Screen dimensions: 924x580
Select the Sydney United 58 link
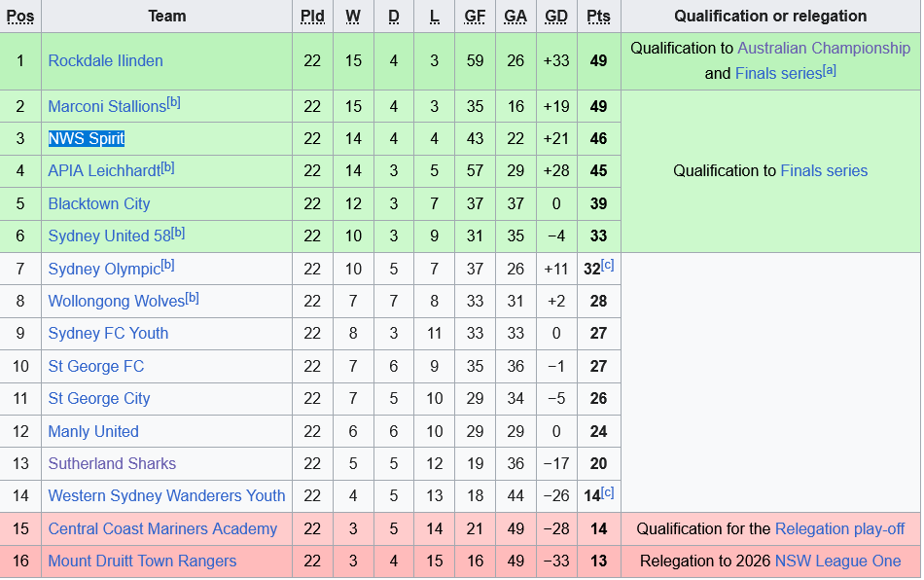tap(109, 236)
